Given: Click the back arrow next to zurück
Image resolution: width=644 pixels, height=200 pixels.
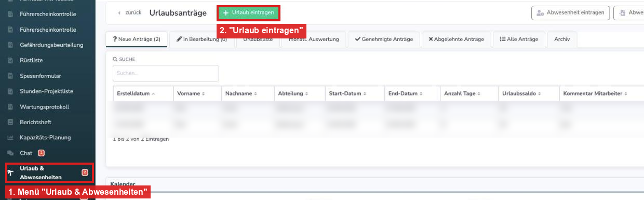Looking at the screenshot, I should click(119, 12).
